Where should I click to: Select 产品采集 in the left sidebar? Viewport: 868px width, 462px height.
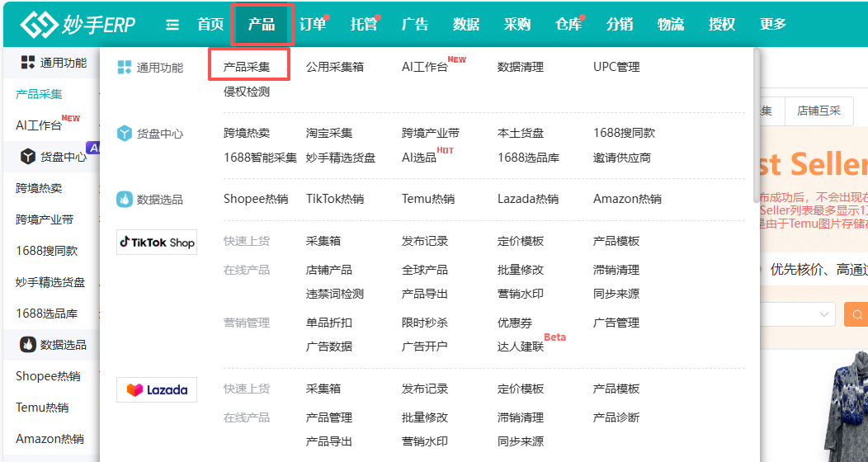(39, 94)
